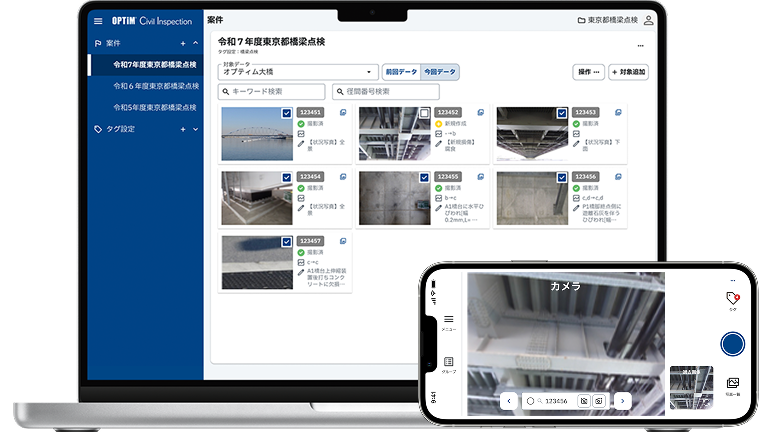The height and width of the screenshot is (432, 761).
Task: Tap the tag icon on phone camera
Action: pos(732,298)
